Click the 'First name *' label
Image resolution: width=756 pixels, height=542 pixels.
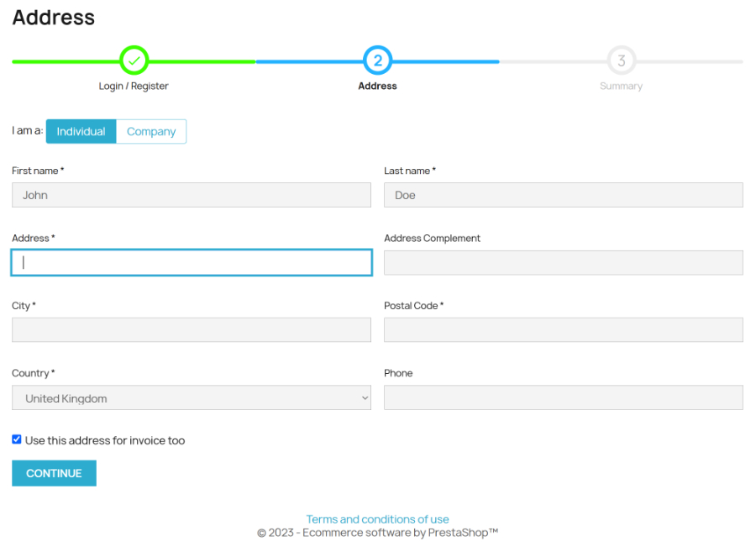pyautogui.click(x=38, y=171)
